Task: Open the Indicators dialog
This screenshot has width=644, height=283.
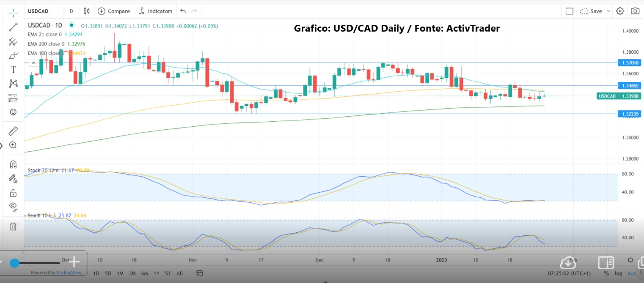Action: point(156,11)
